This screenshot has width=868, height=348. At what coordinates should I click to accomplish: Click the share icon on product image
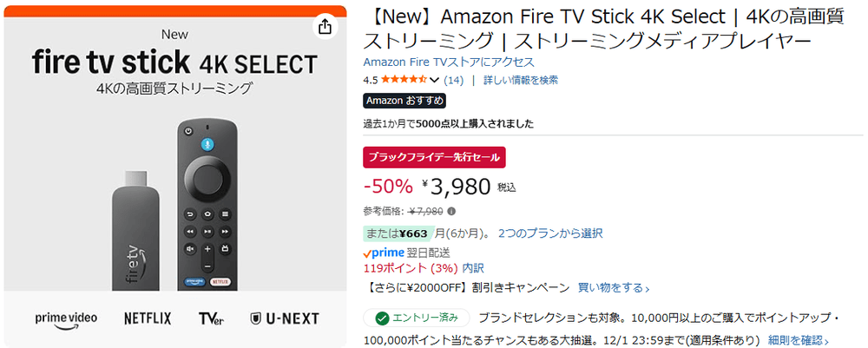pyautogui.click(x=325, y=27)
